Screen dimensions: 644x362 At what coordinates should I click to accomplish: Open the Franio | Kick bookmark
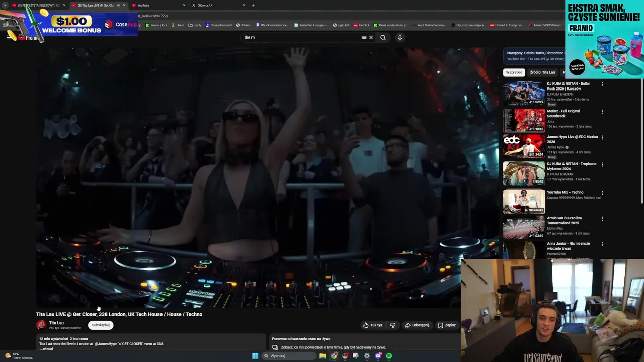tap(156, 25)
